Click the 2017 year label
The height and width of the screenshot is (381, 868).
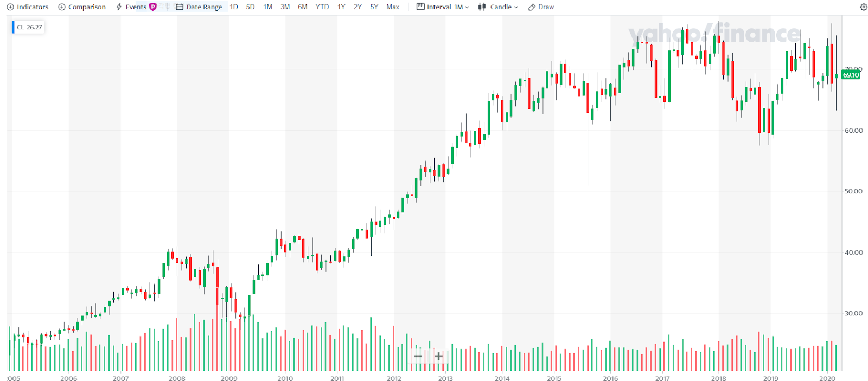click(x=662, y=378)
